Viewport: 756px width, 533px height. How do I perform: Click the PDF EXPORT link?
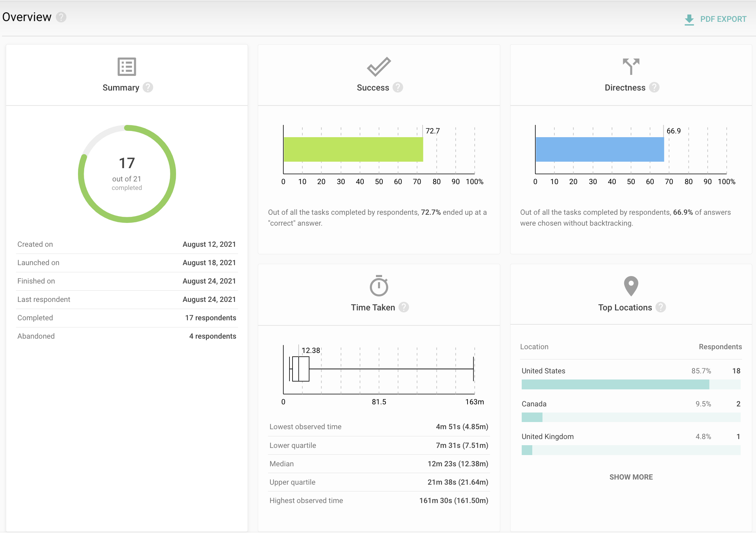coord(723,19)
